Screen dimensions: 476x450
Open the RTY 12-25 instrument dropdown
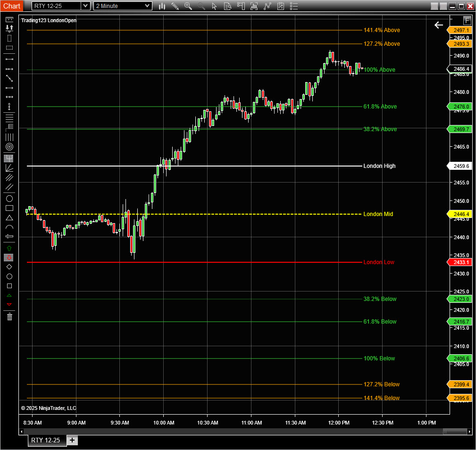coord(85,6)
